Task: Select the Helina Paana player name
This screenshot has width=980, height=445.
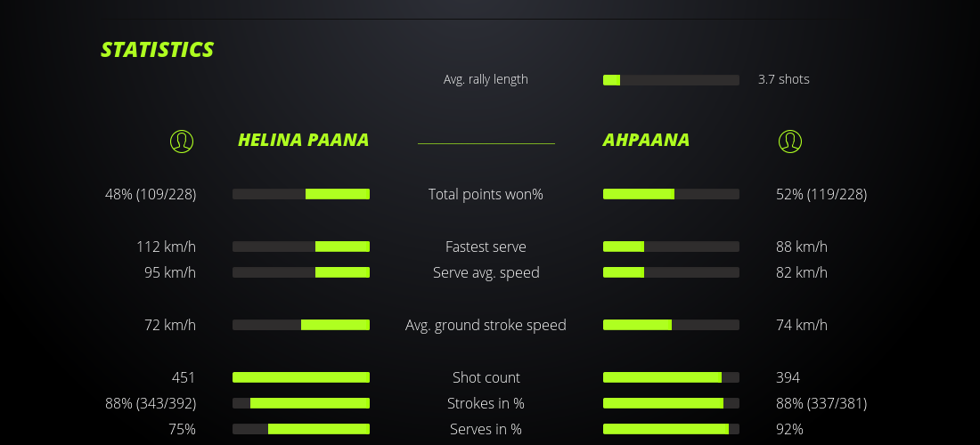Action: coord(303,141)
